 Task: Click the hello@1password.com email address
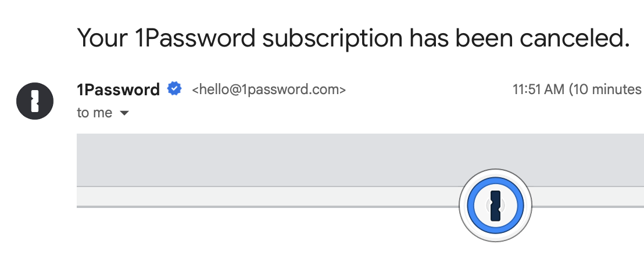[x=269, y=90]
